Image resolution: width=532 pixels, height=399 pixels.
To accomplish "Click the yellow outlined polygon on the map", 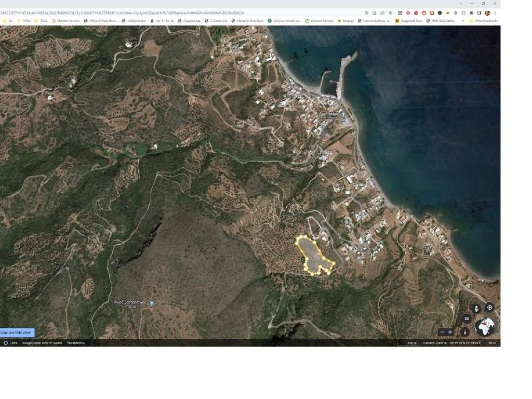I will pos(313,255).
